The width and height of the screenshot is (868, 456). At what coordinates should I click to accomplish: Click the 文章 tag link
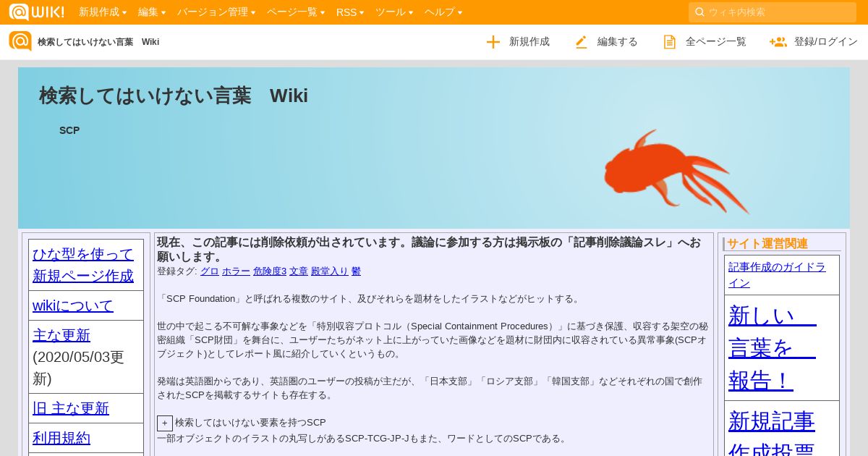point(299,271)
